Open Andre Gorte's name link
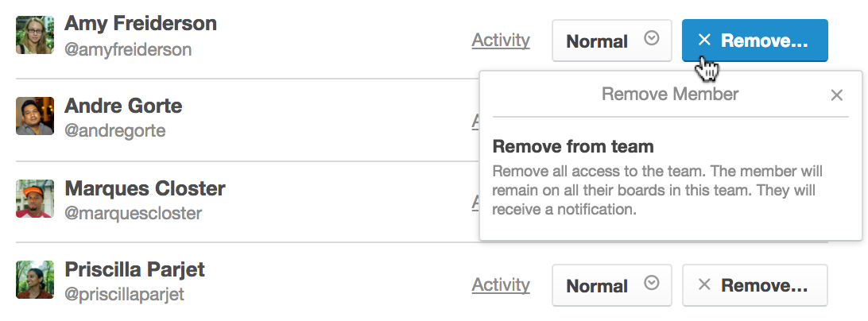The width and height of the screenshot is (868, 321). 123,105
